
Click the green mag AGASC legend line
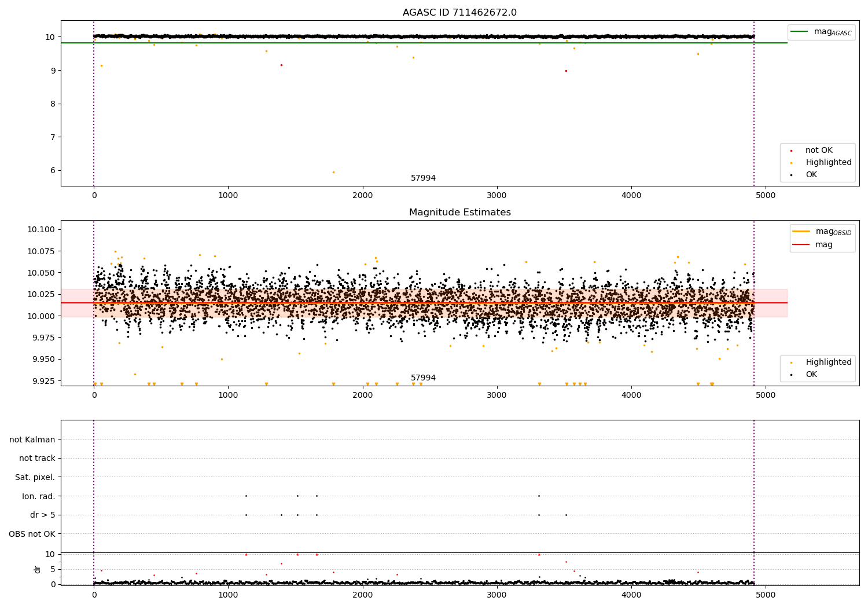[800, 32]
